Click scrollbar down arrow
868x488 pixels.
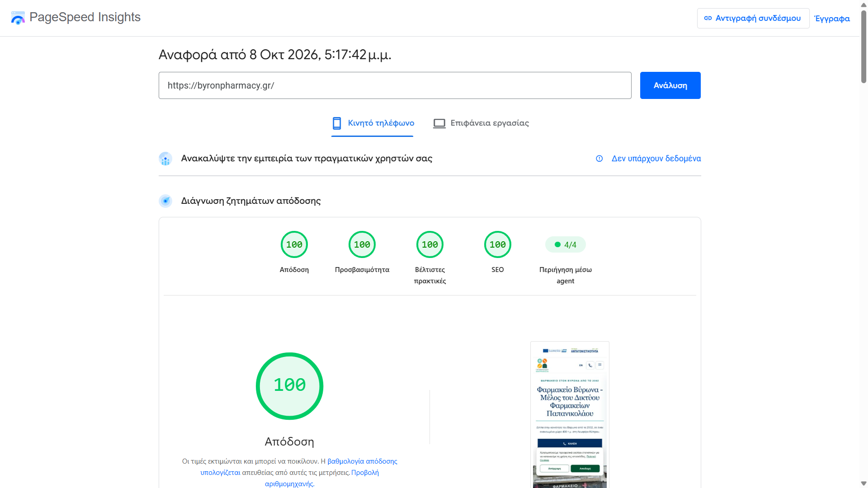[864, 483]
